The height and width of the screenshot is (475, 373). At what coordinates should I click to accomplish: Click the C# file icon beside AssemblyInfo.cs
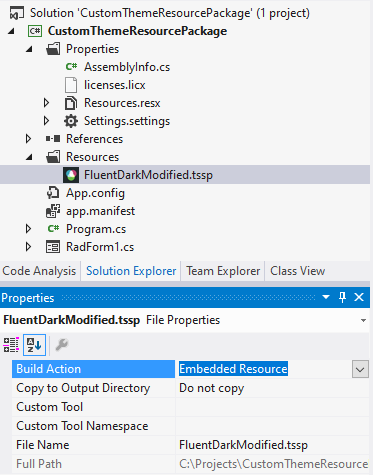(71, 67)
